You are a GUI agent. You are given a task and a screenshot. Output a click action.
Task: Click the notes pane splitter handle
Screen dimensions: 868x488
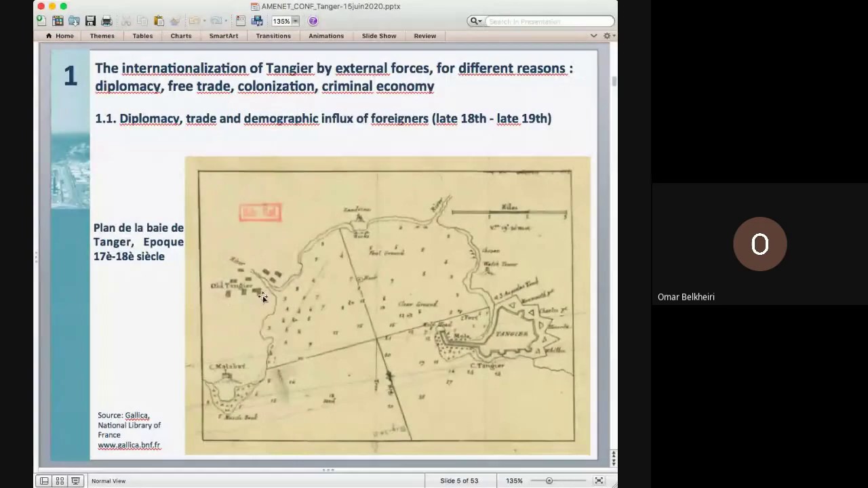point(328,469)
